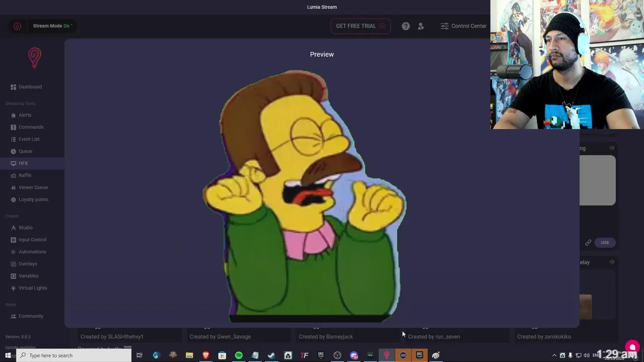Open Spotify from the taskbar
This screenshot has height=362, width=644.
click(x=238, y=355)
